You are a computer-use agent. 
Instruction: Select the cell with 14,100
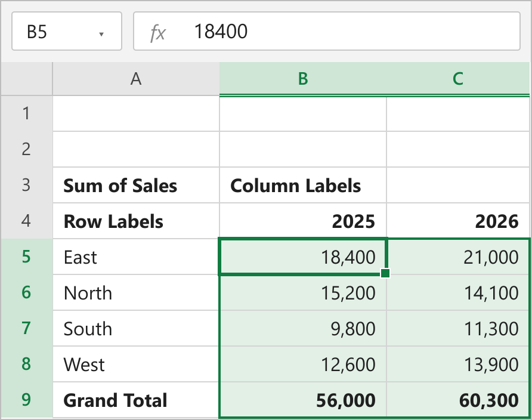coord(458,292)
